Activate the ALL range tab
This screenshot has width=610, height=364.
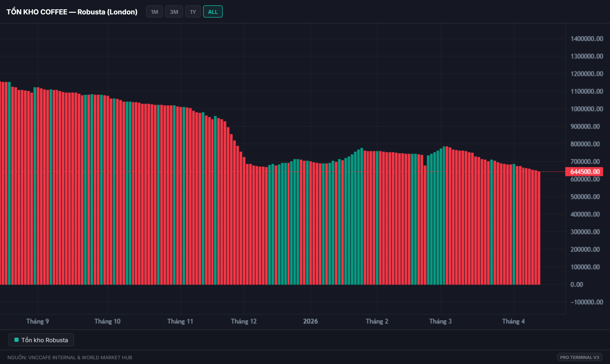(213, 12)
